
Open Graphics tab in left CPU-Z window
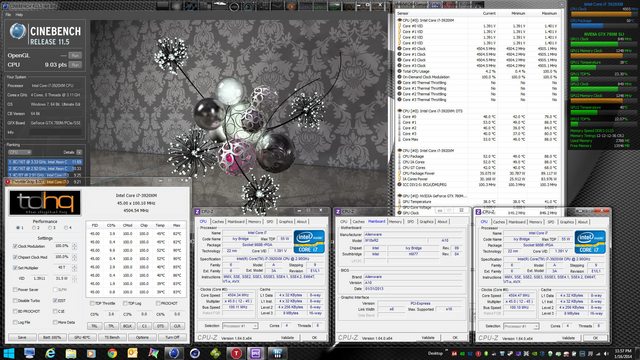tap(286, 222)
